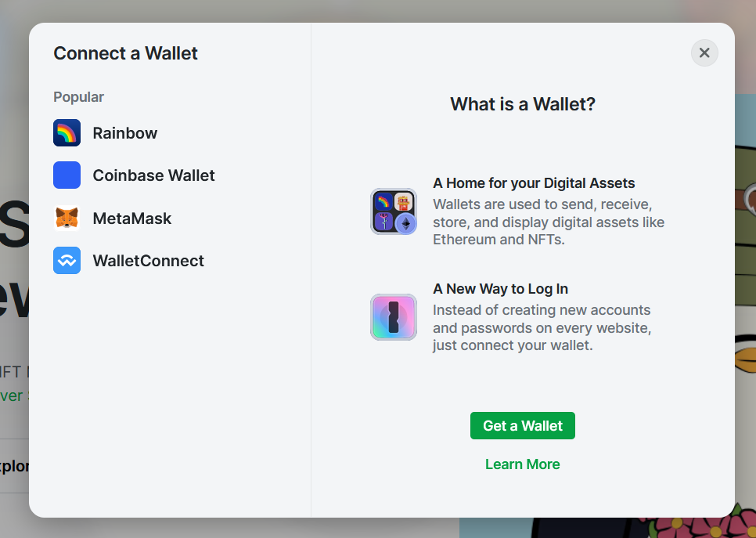Click the Popular section label
Image resolution: width=756 pixels, height=538 pixels.
78,97
